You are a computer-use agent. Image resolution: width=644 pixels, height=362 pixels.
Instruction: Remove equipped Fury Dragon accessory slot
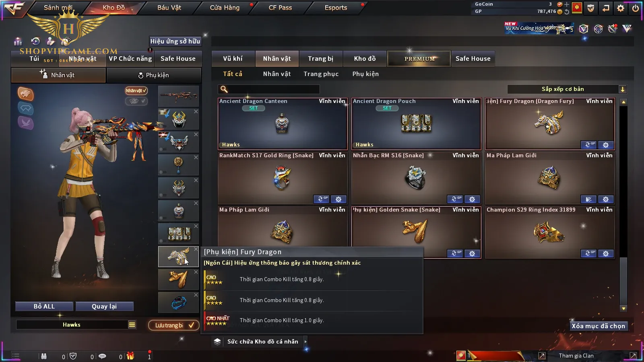click(196, 249)
